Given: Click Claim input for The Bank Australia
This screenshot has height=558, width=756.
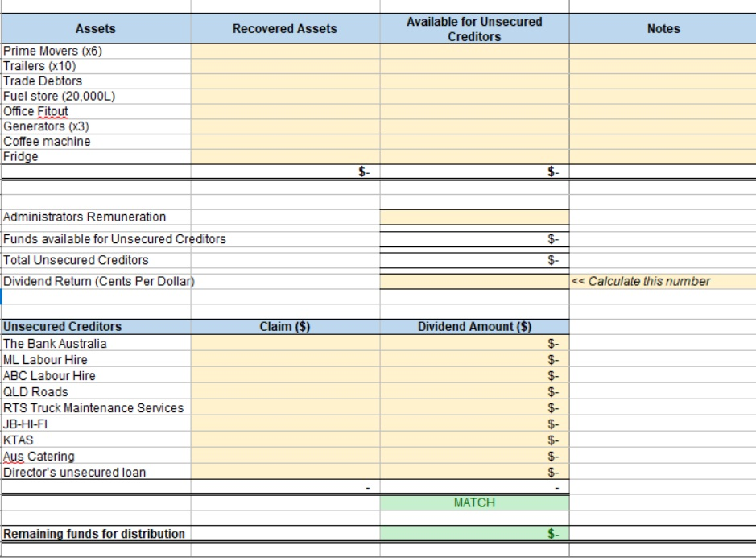Looking at the screenshot, I should tap(285, 343).
